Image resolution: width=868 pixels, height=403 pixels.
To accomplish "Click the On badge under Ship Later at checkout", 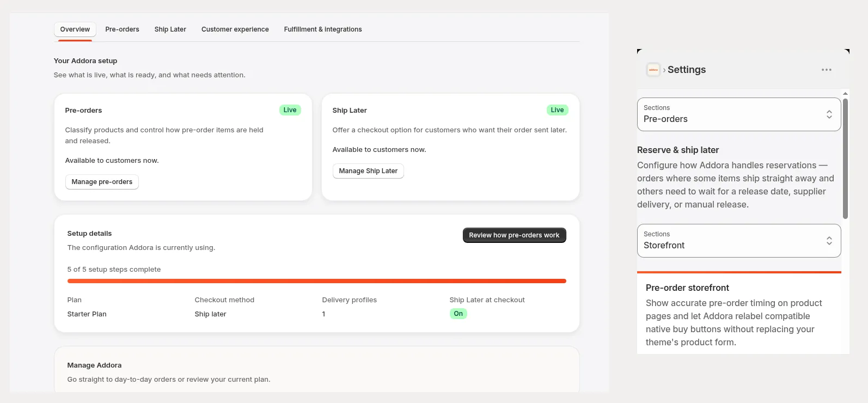I will point(459,314).
